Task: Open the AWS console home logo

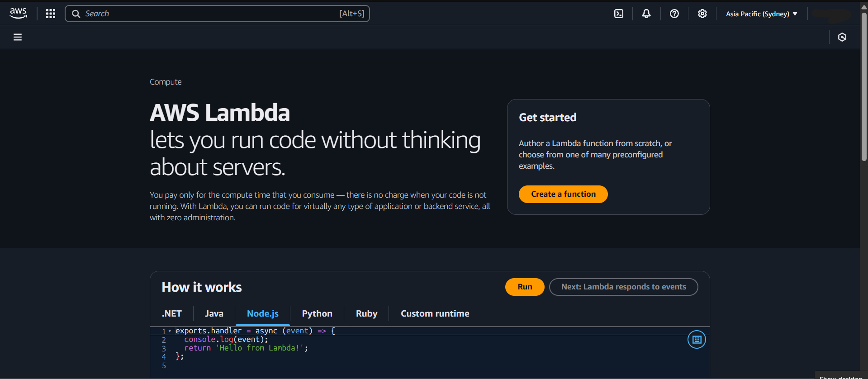Action: [x=18, y=14]
